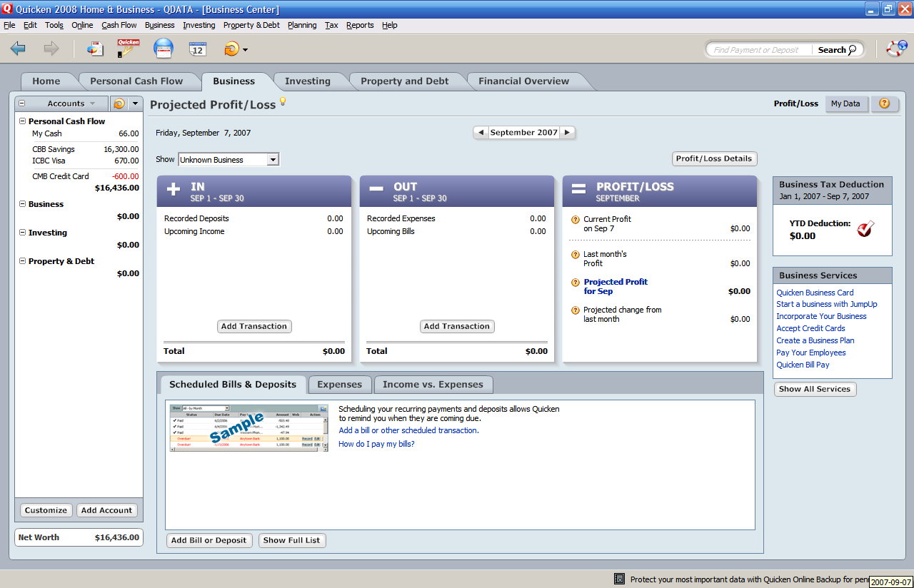Open the Pay Your Employees link

[x=811, y=353]
